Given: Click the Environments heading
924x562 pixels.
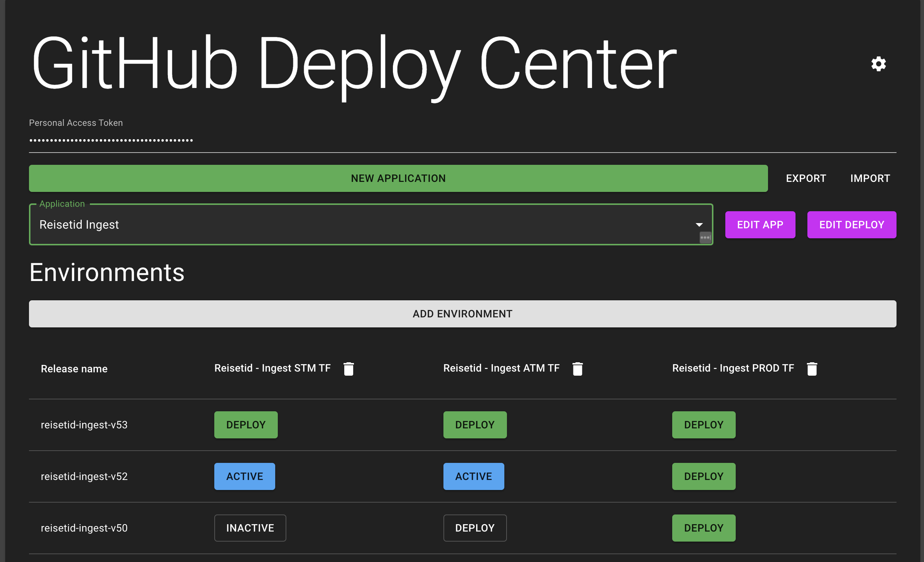Looking at the screenshot, I should point(107,272).
